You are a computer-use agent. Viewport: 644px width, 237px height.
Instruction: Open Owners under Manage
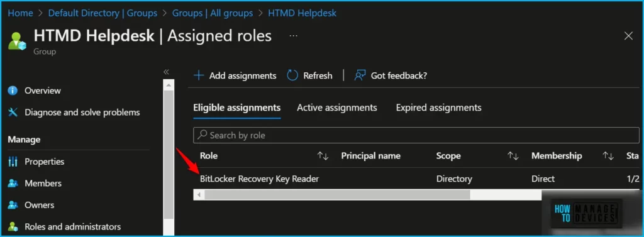point(40,205)
